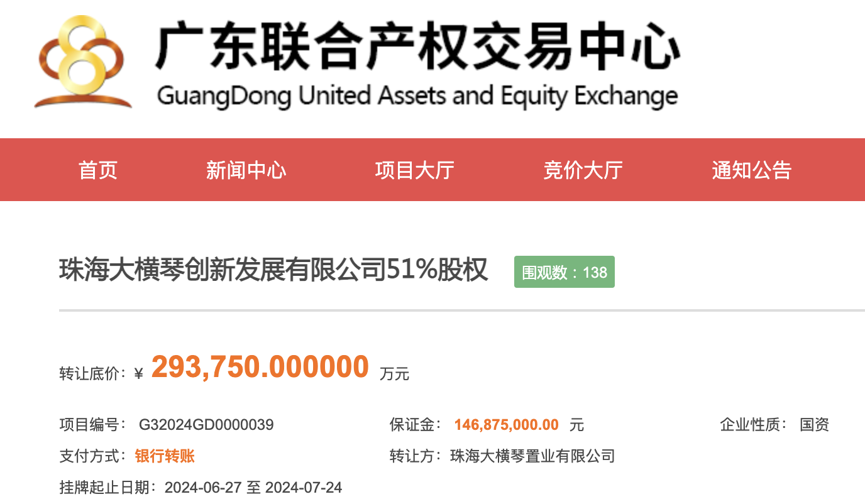Image resolution: width=865 pixels, height=504 pixels.
Task: Click the green 围观数 138 badge
Action: pos(565,272)
